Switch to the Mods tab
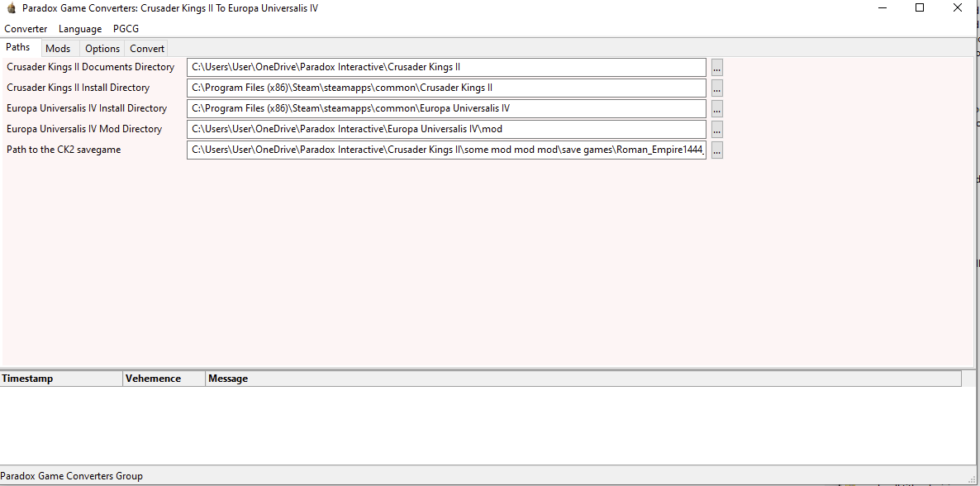 58,49
